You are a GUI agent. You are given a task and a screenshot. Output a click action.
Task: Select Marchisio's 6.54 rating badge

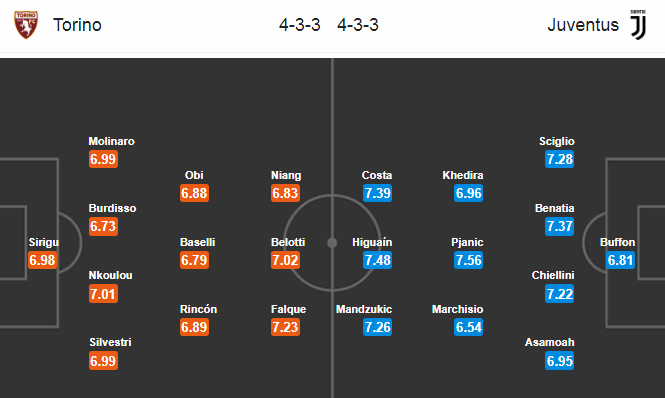coord(469,327)
